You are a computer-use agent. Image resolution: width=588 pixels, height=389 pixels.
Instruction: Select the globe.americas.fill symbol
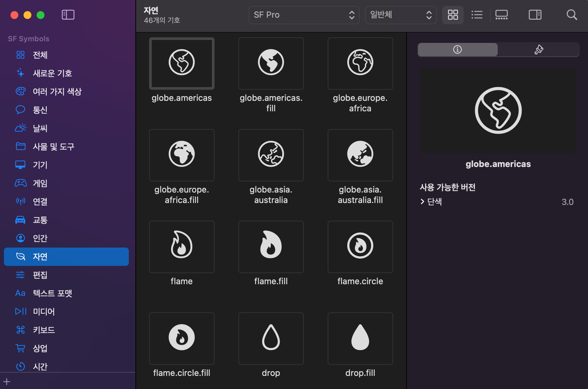(x=271, y=64)
